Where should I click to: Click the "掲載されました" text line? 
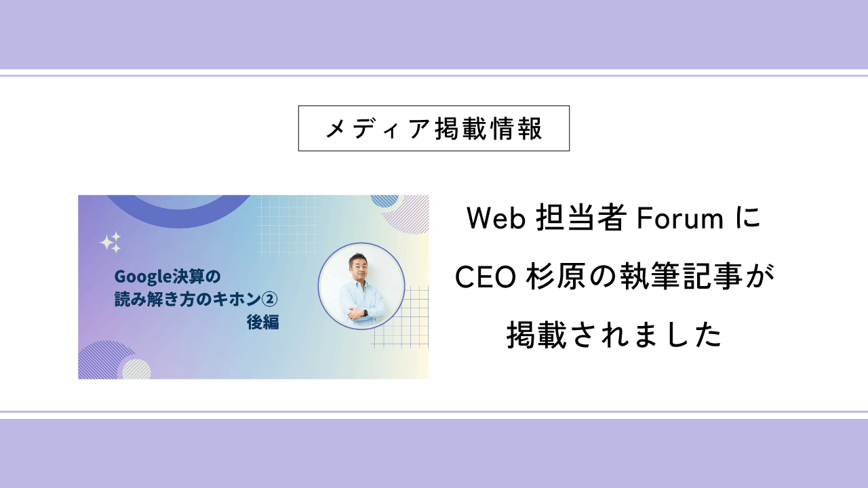pos(614,335)
